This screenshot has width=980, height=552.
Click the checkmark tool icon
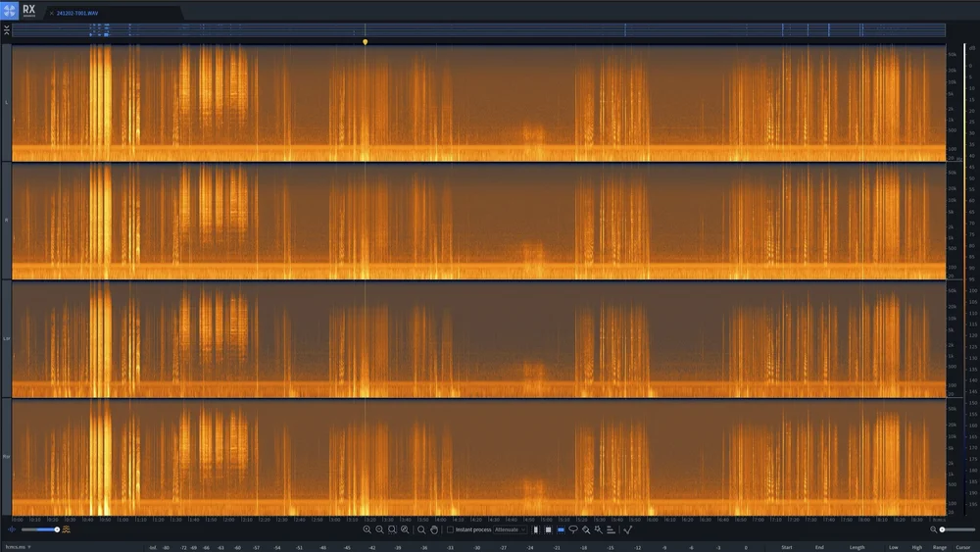point(628,529)
